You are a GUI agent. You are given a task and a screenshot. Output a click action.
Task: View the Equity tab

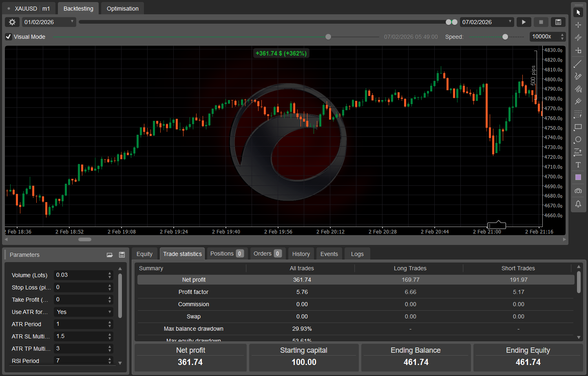click(x=145, y=254)
